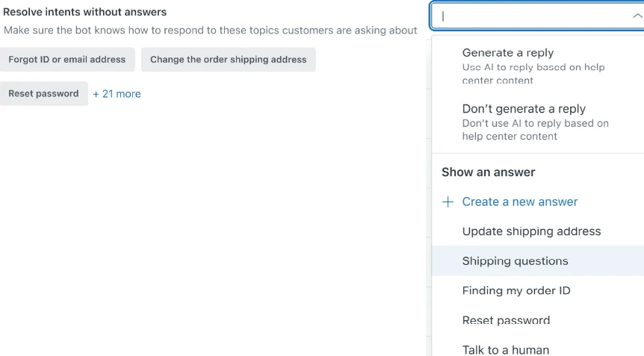
Task: Expand the + 21 more intents link
Action: (117, 94)
